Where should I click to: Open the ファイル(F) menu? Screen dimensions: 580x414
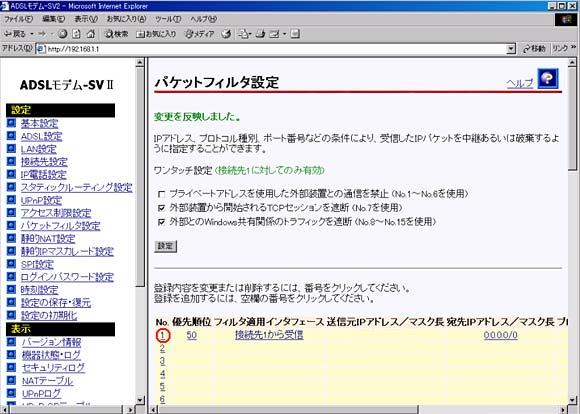coord(18,19)
